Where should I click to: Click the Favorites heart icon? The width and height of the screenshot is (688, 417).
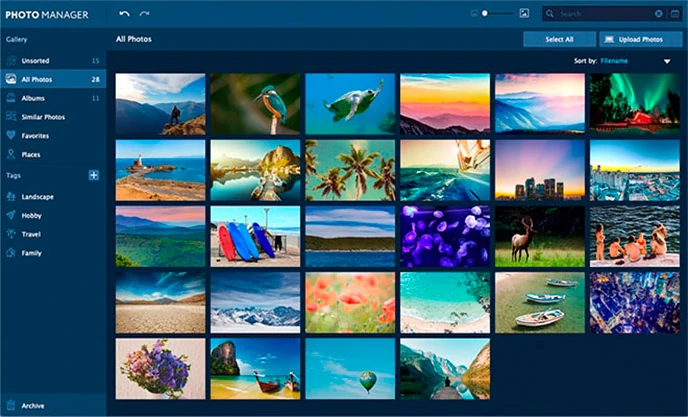click(11, 136)
